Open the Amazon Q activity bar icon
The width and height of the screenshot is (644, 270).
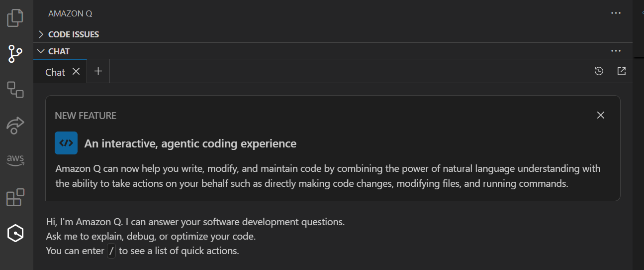(x=15, y=233)
